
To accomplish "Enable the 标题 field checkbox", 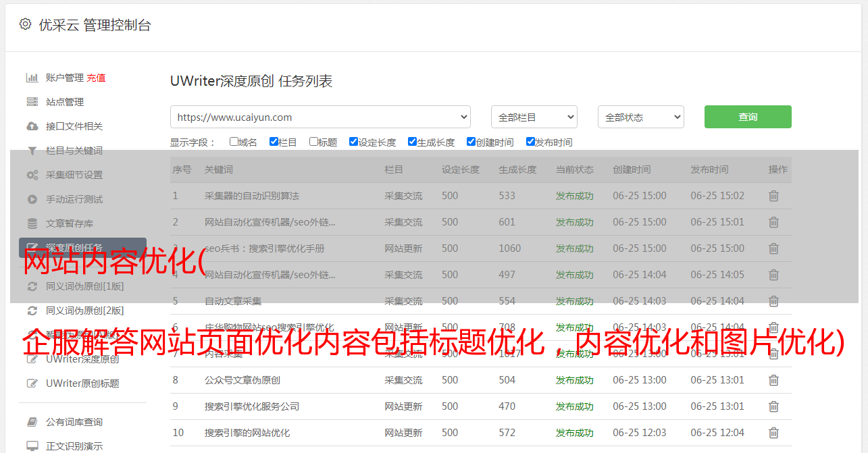I will [313, 142].
